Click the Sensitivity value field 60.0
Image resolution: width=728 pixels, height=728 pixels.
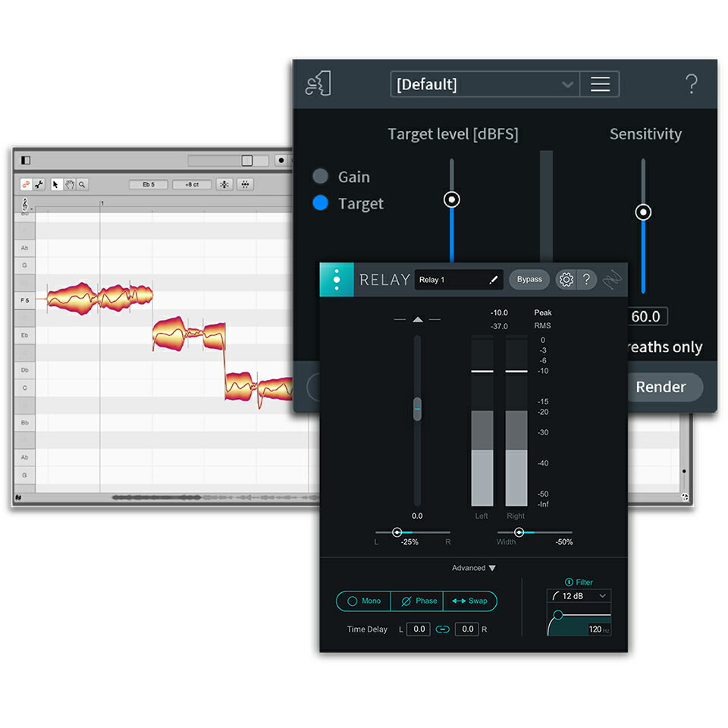click(647, 316)
